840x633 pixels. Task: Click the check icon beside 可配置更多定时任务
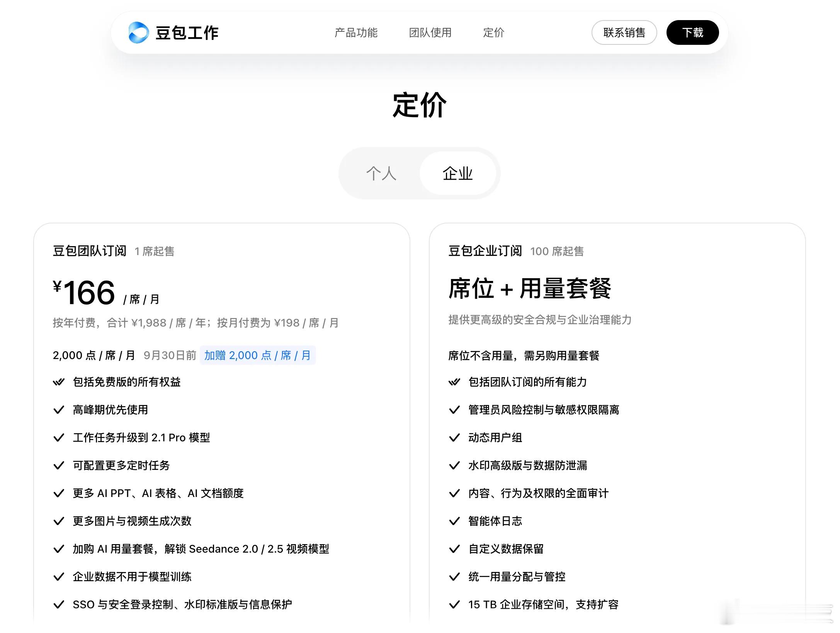click(59, 466)
